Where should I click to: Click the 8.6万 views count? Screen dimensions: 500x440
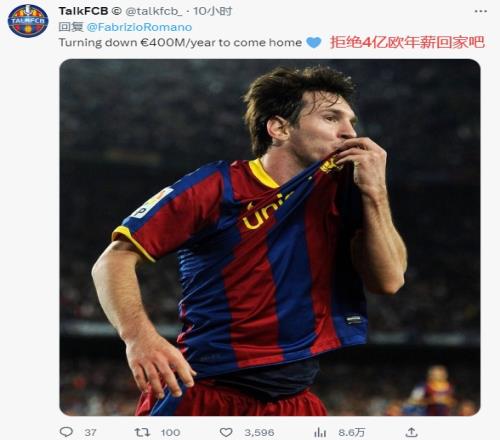[x=352, y=433]
